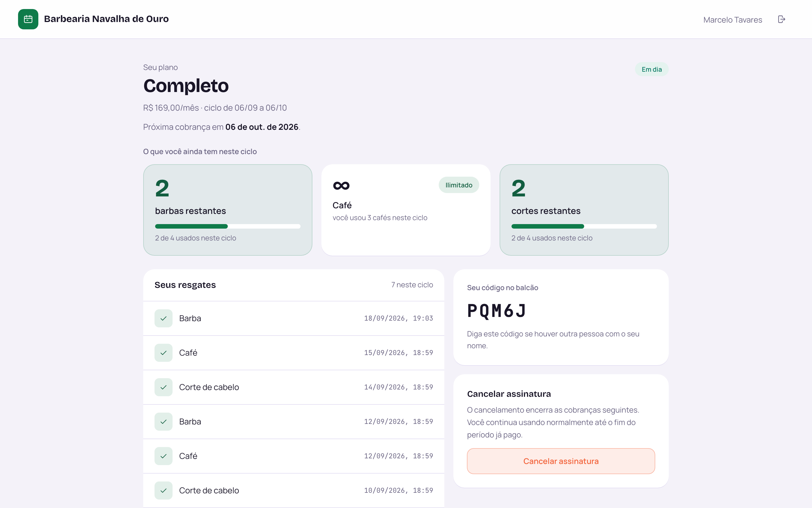Click timestamp 14/09/2026, 18:59
This screenshot has width=812, height=508.
point(398,387)
